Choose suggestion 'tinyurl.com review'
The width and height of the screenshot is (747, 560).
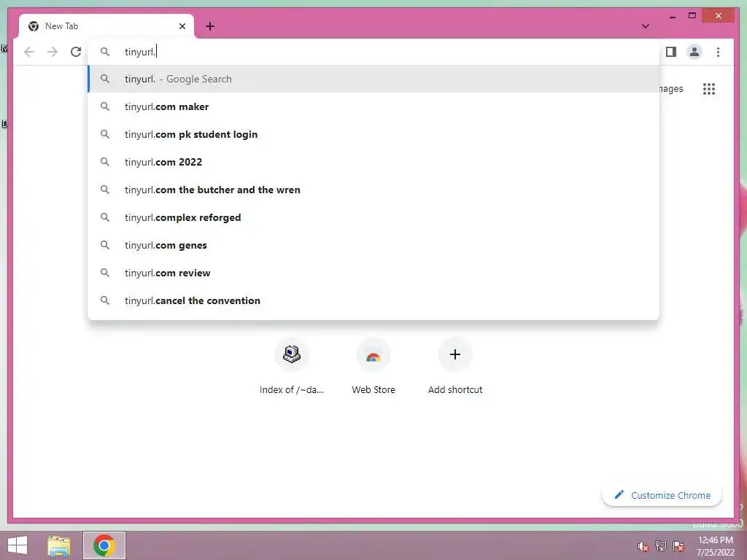coord(374,273)
